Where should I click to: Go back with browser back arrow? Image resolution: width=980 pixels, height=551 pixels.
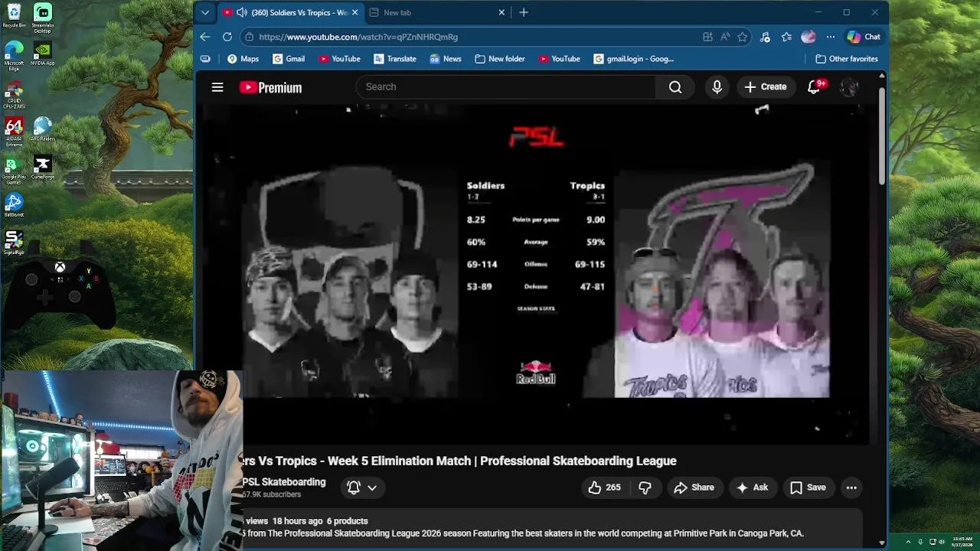tap(205, 37)
